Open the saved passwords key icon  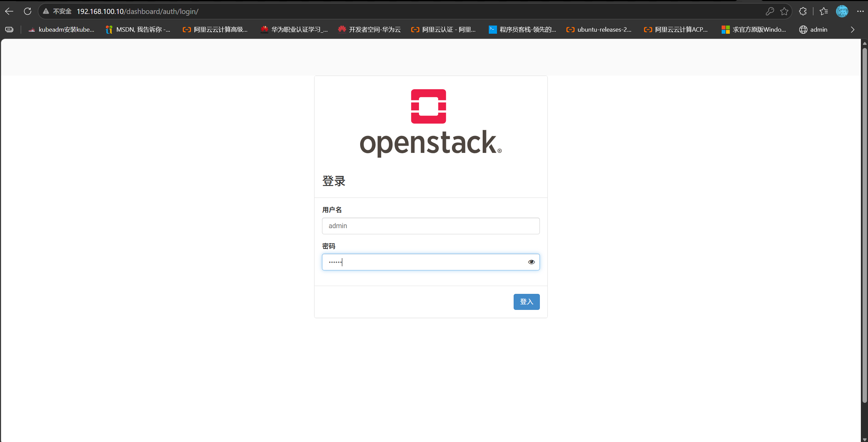(770, 11)
